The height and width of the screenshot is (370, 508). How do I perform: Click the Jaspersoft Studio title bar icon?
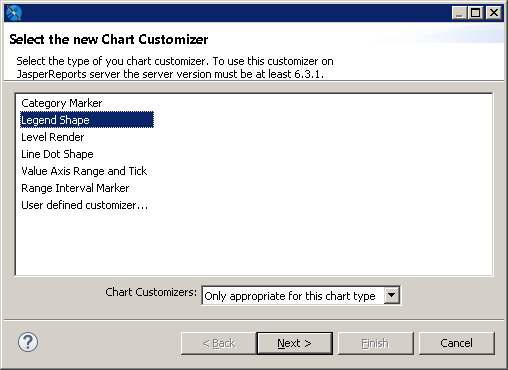14,13
